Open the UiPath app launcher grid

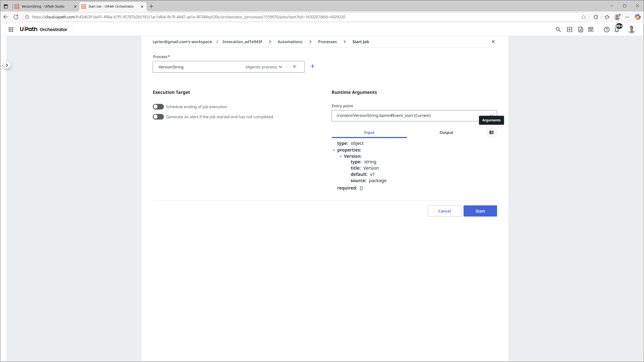coord(11,29)
